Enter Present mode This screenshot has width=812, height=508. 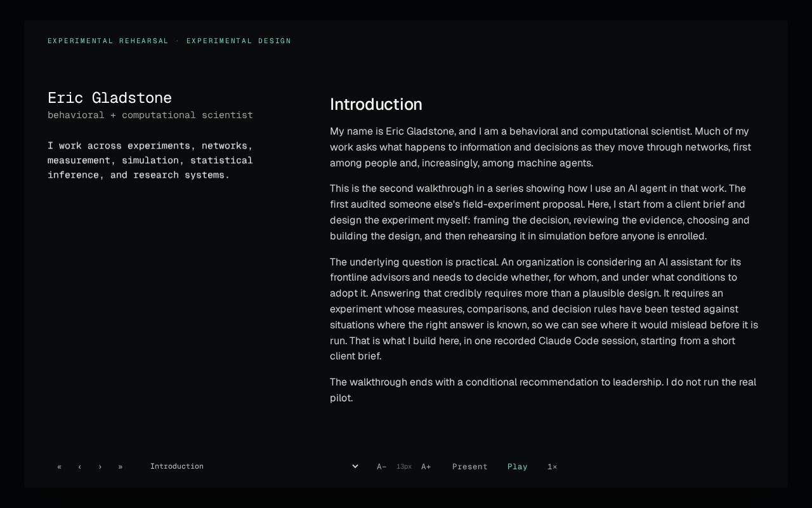[x=470, y=467]
